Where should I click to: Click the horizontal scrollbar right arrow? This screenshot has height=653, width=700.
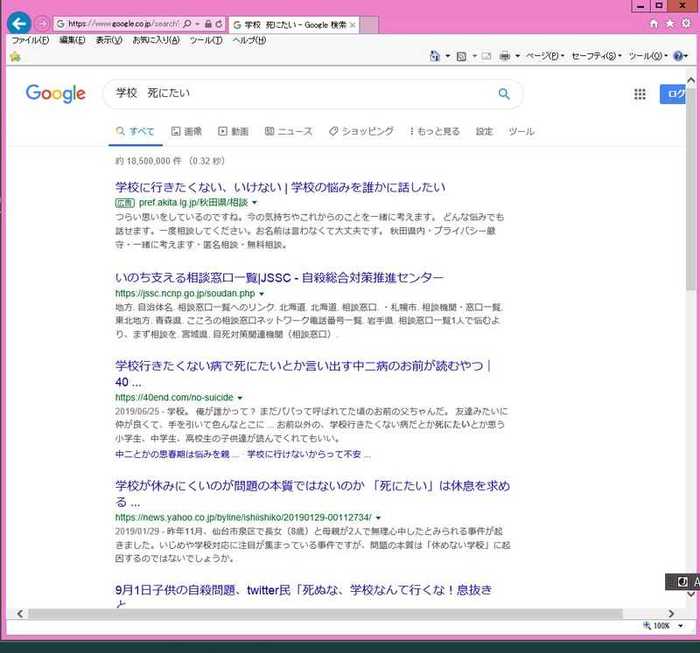671,614
